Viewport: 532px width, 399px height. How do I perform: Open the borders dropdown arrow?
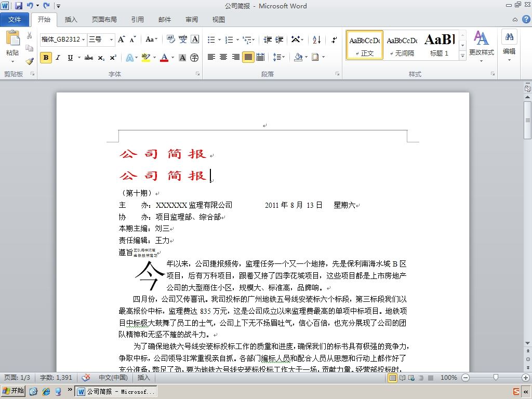[x=323, y=57]
